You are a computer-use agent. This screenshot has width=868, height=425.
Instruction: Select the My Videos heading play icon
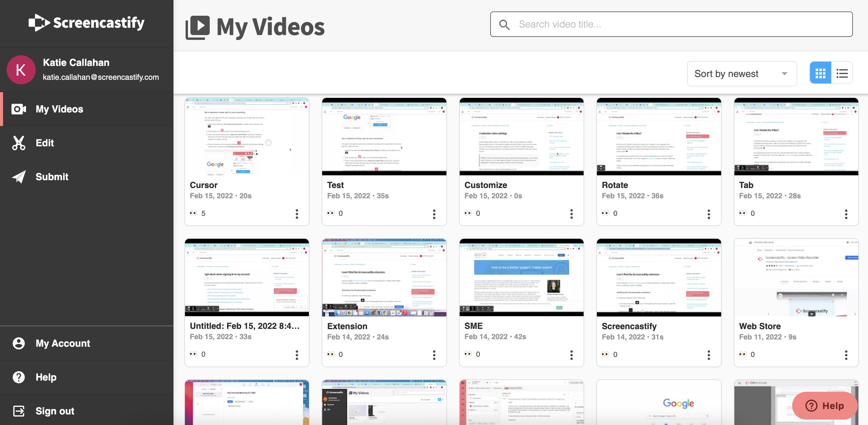197,27
